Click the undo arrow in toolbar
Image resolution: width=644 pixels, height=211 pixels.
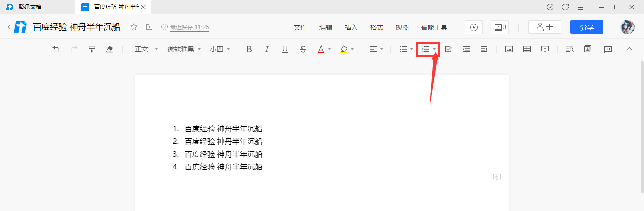(x=56, y=49)
